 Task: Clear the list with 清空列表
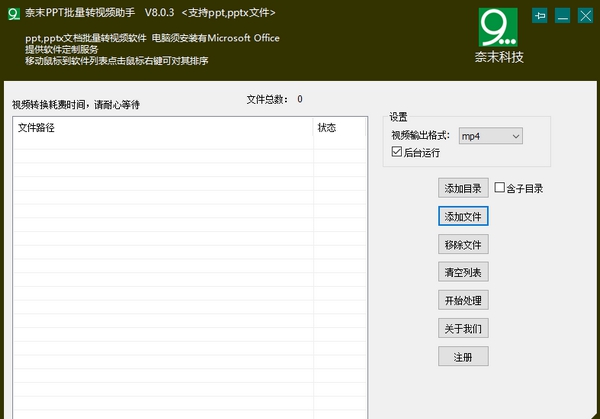(463, 273)
